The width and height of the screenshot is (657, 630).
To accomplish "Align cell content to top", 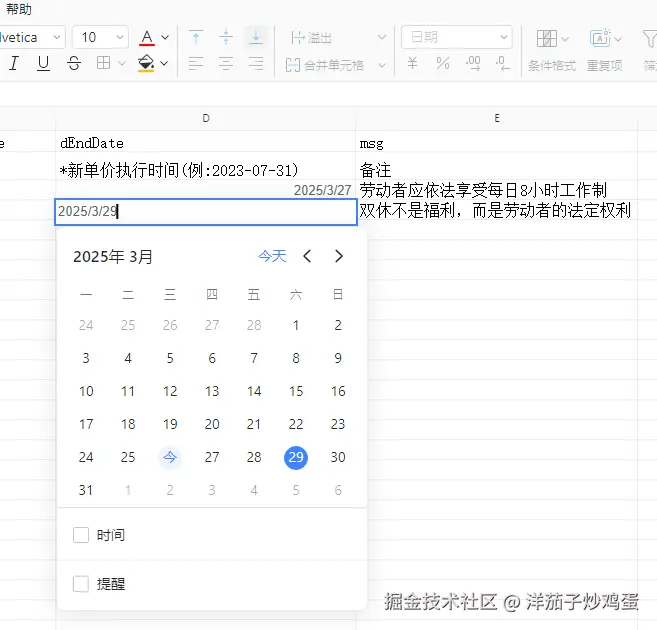I will tap(196, 37).
